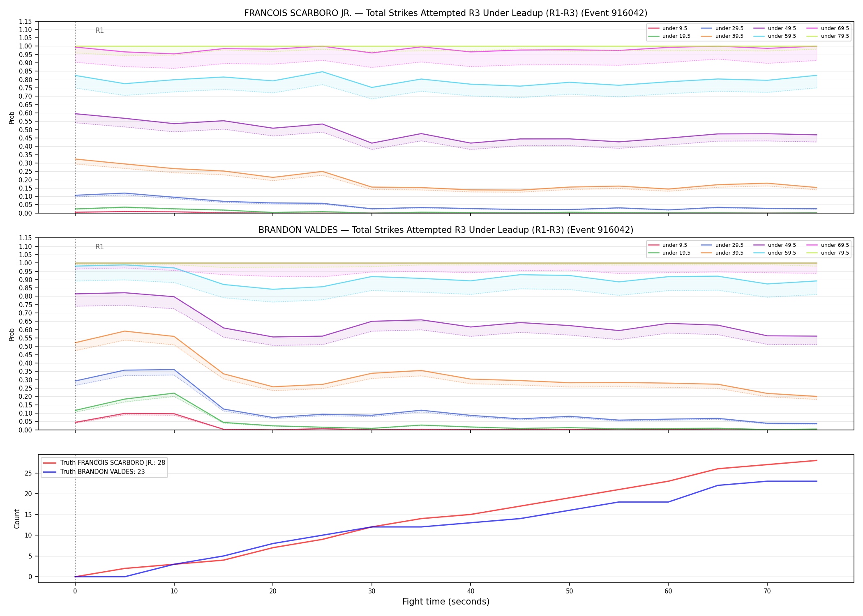This screenshot has height=616, width=863.
Task: Click "Truth BRANDON VALDES: 23" legend label
Action: coord(102,472)
